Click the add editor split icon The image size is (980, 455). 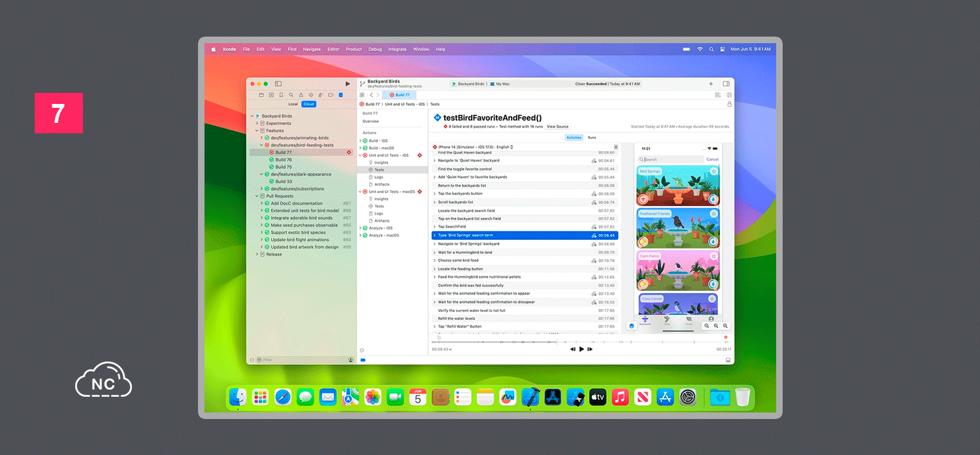(x=729, y=95)
